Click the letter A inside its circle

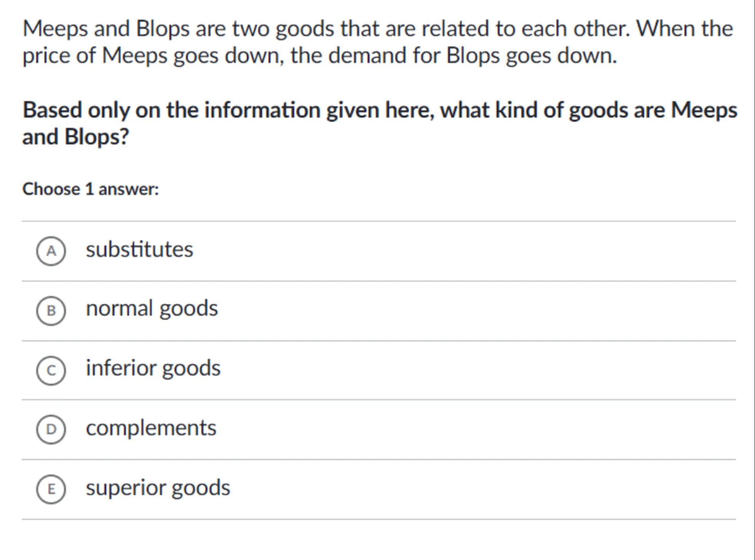click(x=51, y=251)
